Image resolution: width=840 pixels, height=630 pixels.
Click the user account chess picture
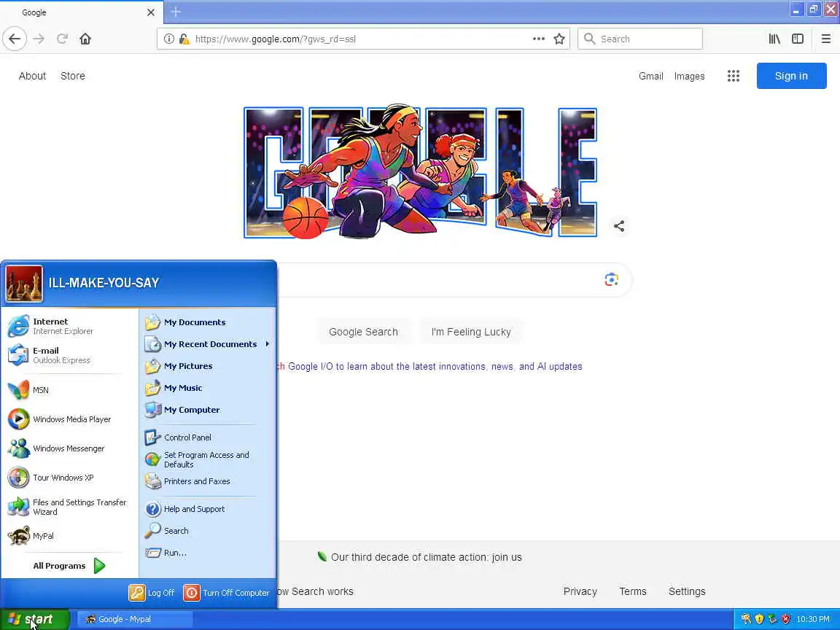(24, 284)
